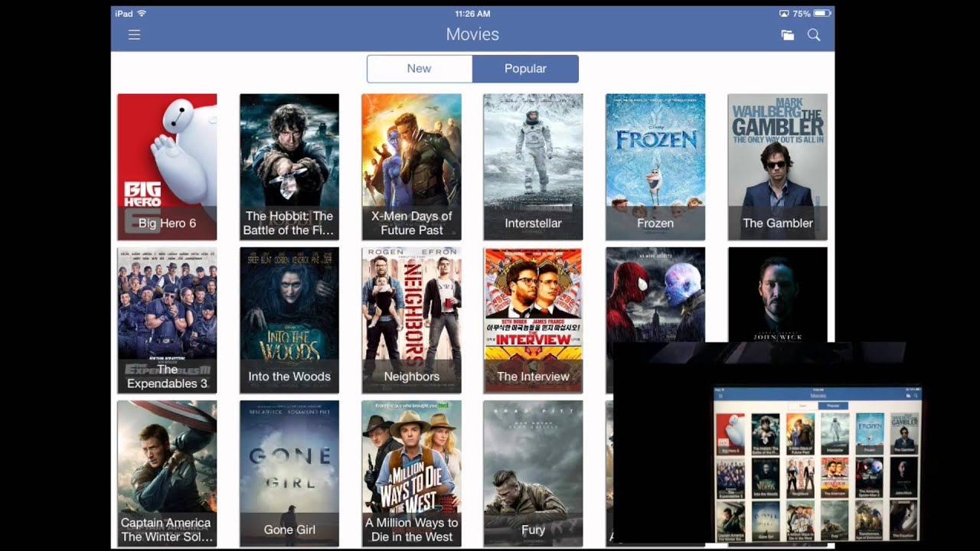
Task: Click the 'Fury' title caption
Action: (x=533, y=530)
